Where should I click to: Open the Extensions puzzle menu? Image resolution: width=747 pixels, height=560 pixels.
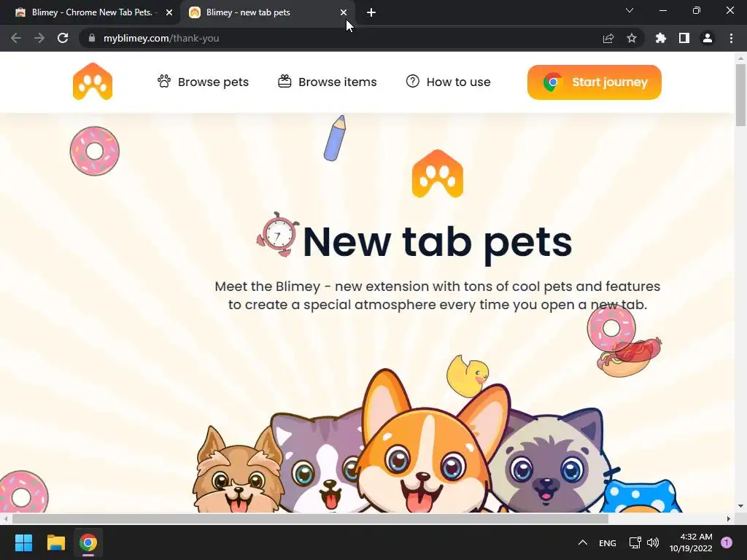coord(661,38)
